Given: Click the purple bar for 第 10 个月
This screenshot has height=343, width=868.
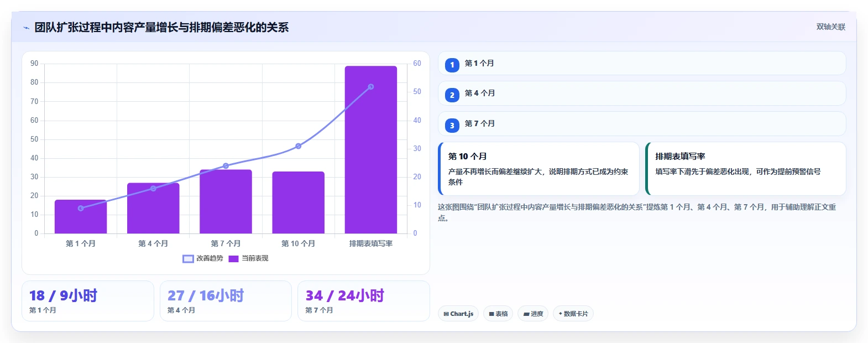Looking at the screenshot, I should 298,202.
